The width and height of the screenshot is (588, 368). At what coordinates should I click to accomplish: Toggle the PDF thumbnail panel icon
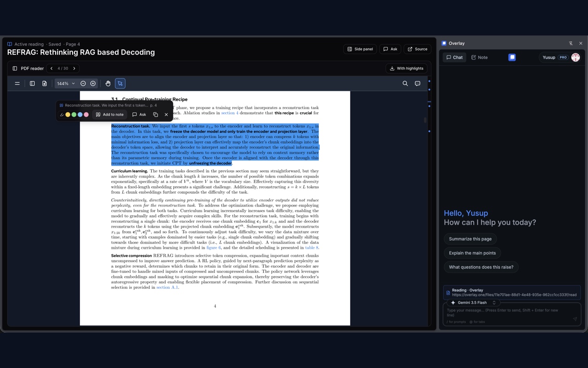coord(32,84)
